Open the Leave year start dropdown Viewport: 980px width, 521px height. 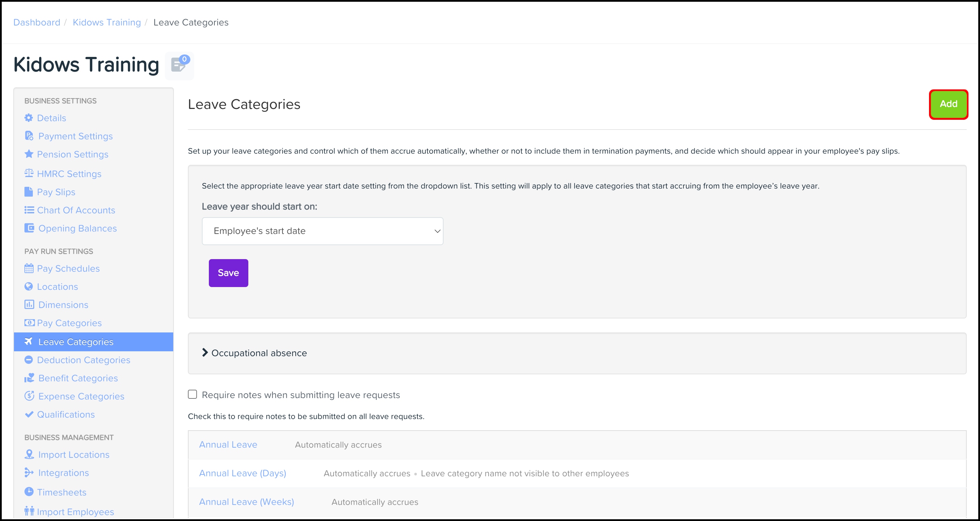point(322,231)
